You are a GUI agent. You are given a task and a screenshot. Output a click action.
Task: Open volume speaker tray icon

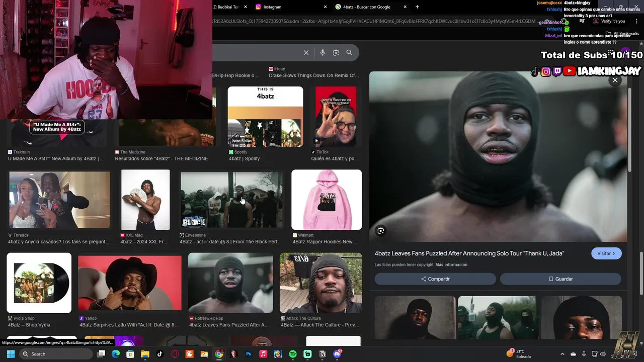[603, 354]
